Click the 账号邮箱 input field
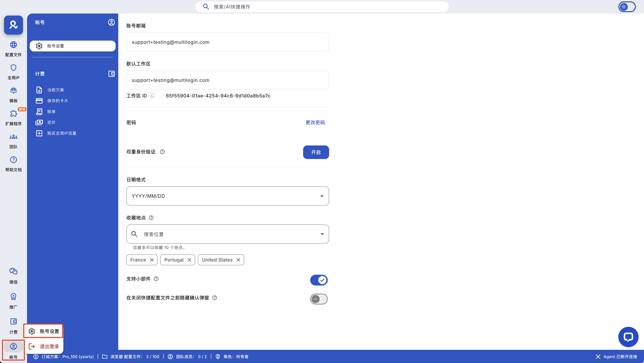The width and height of the screenshot is (644, 363). pos(228,42)
